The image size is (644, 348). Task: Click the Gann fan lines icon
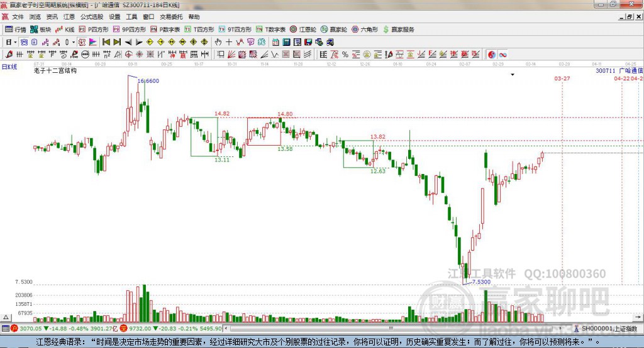tap(231, 54)
